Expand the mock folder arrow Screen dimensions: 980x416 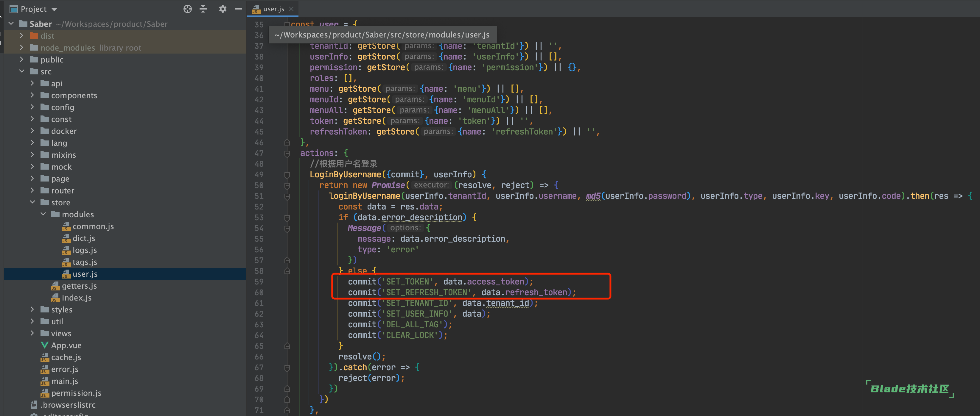32,166
